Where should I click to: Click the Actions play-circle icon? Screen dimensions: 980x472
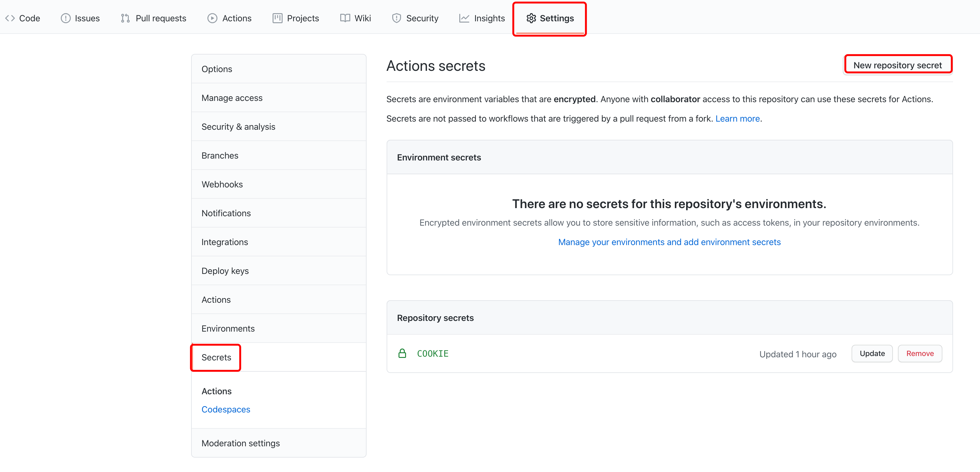click(x=212, y=18)
